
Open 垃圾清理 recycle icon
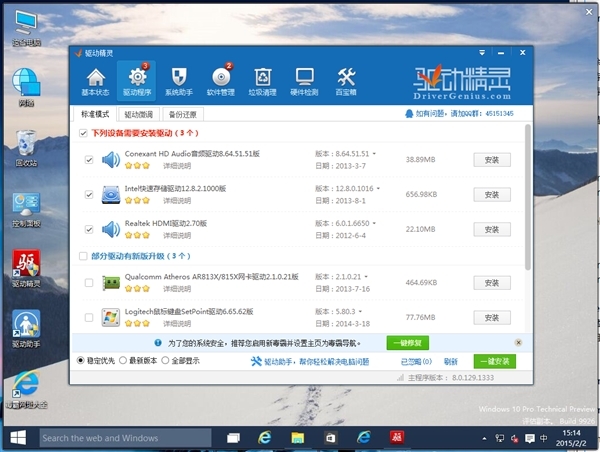[x=262, y=81]
